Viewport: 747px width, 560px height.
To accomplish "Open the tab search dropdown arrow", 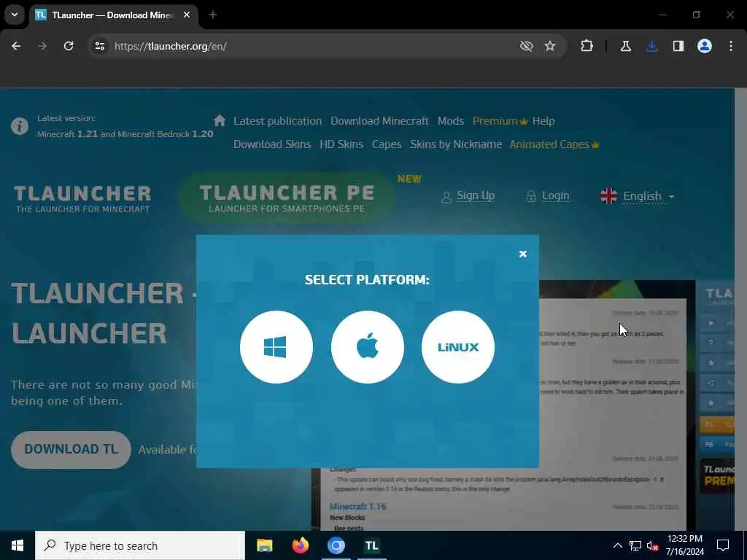I will pyautogui.click(x=15, y=15).
